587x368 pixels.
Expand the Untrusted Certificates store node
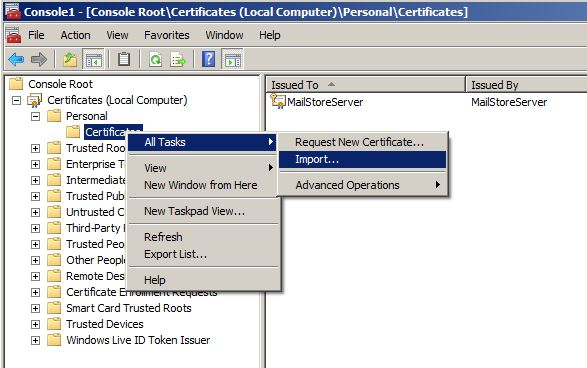[35, 212]
